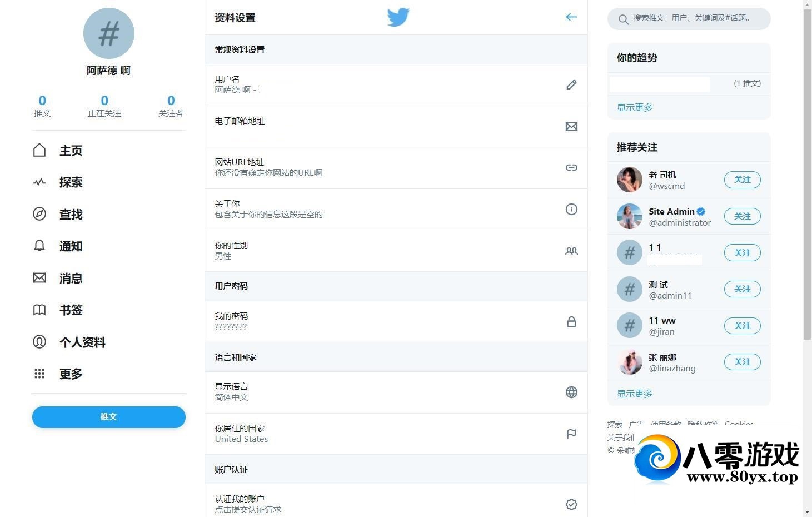Click the pencil icon to edit username
The width and height of the screenshot is (812, 517).
571,85
